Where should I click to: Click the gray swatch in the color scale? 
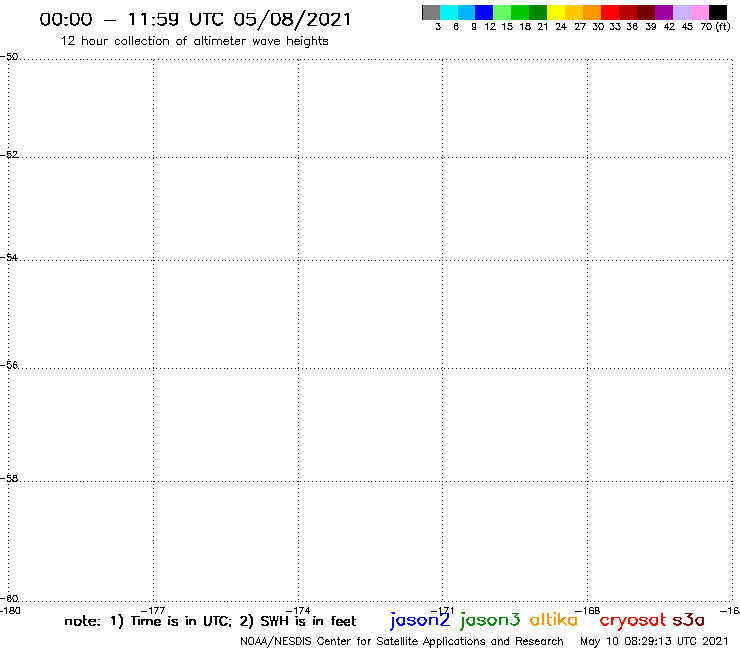[431, 12]
